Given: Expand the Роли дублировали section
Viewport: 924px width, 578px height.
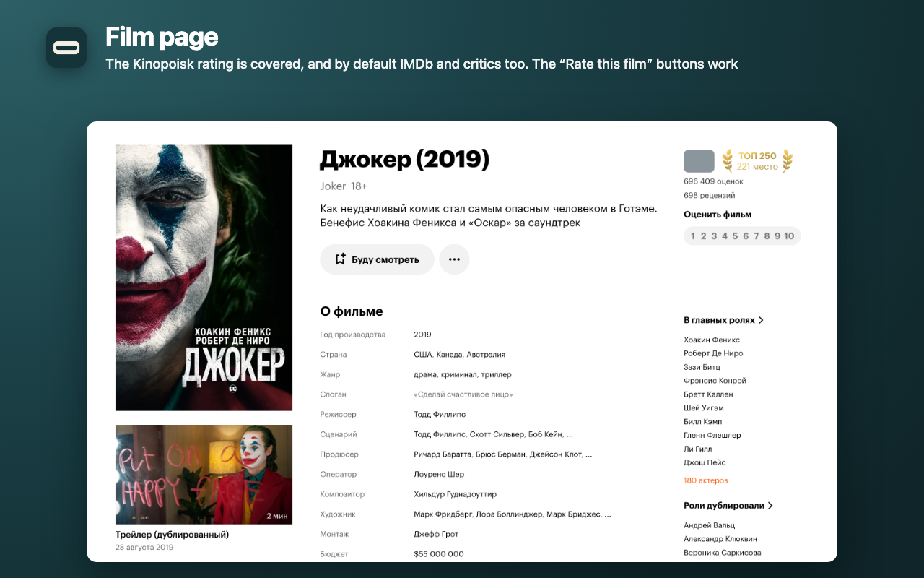Looking at the screenshot, I should 728,506.
